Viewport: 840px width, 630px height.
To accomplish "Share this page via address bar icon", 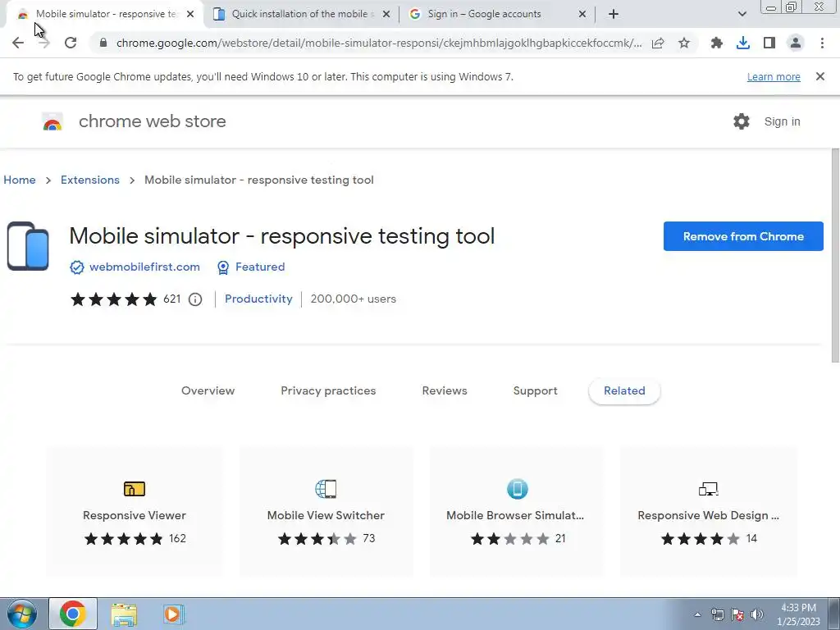I will point(658,43).
